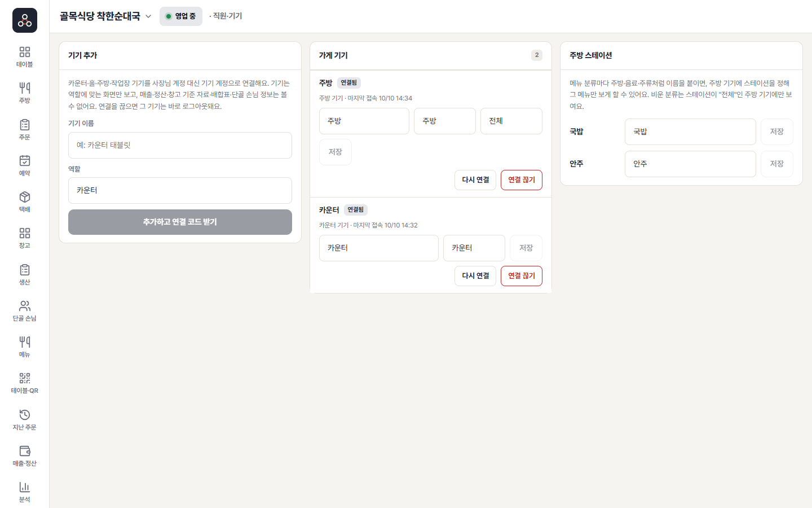Click 저장 beside 카운터 device role
Screen dimensions: 812x508
point(526,248)
